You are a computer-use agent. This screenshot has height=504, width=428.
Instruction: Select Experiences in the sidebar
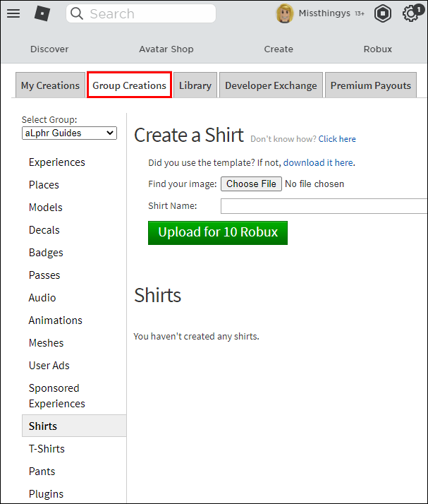click(57, 162)
